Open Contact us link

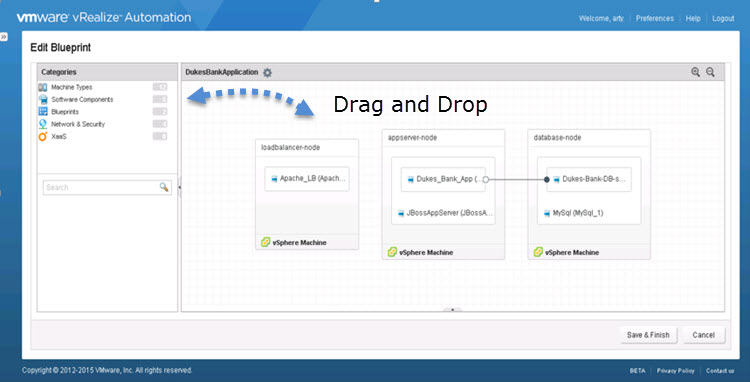(720, 371)
